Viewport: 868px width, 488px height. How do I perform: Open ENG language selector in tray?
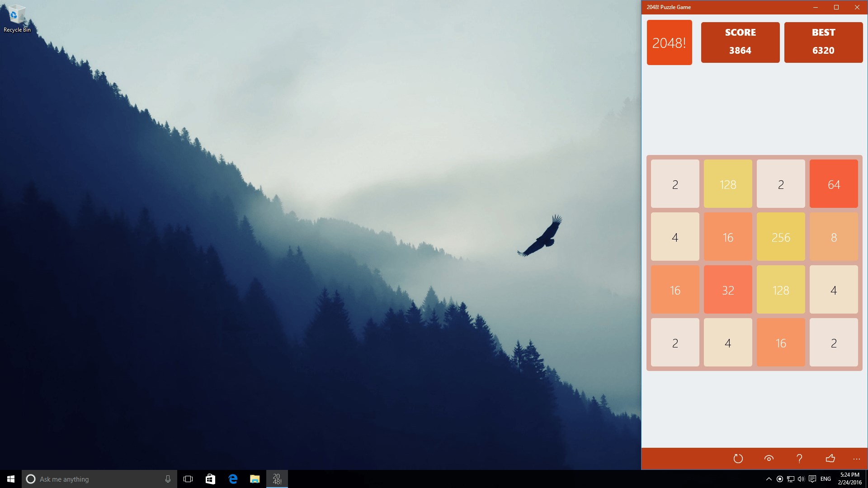[826, 479]
